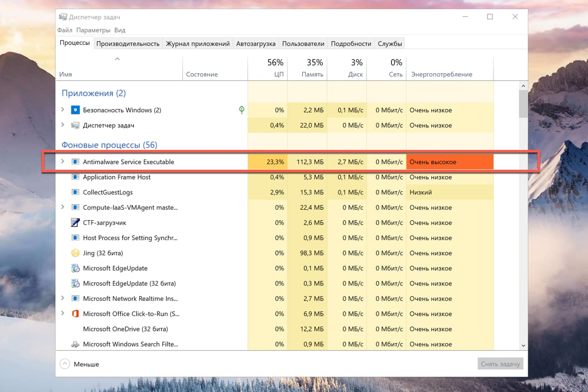Screen dimensions: 588x392
Task: Click the Compute-IaaS-VMAgent process icon
Action: click(75, 207)
